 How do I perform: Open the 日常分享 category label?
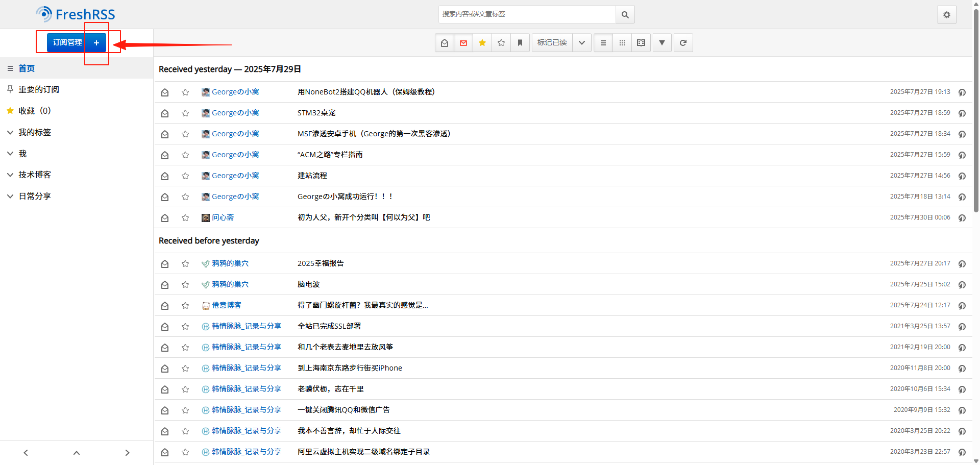[x=35, y=196]
